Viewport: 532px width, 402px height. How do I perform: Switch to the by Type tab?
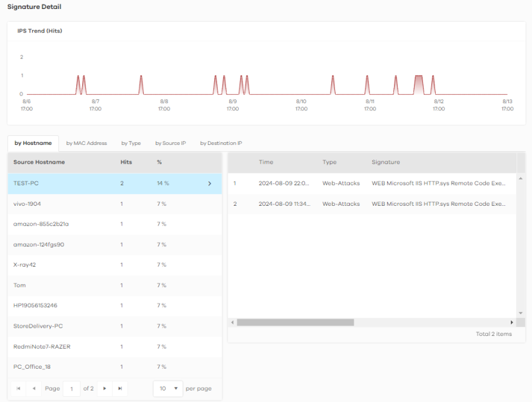131,143
